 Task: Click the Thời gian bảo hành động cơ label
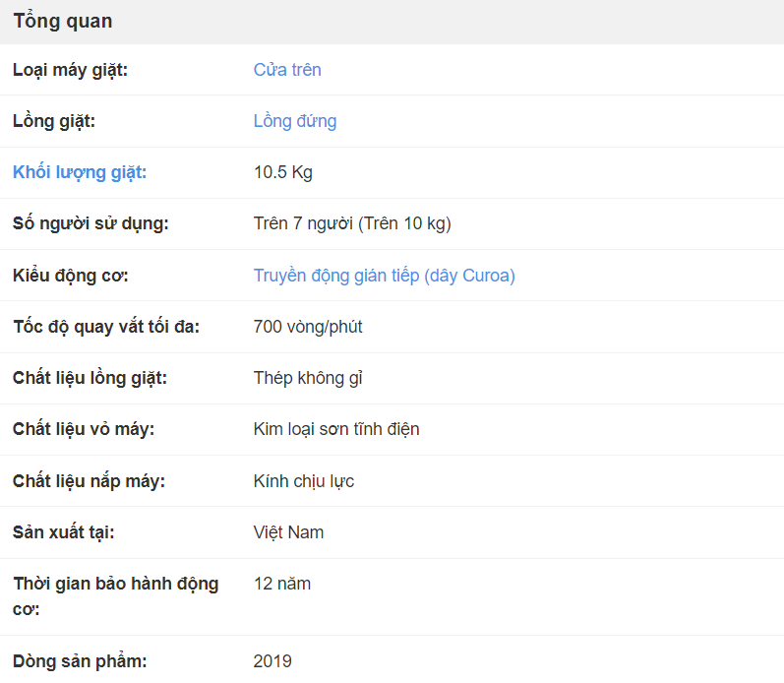click(x=115, y=596)
